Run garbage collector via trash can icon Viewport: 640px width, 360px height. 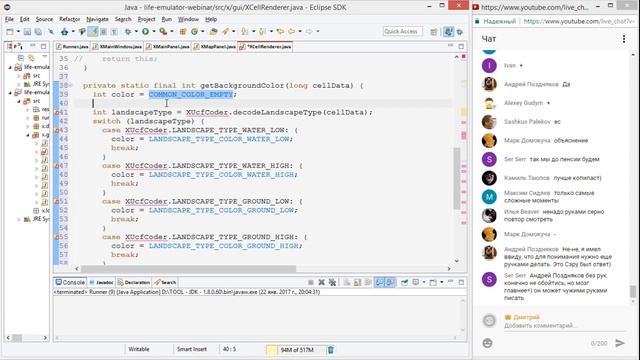point(331,349)
